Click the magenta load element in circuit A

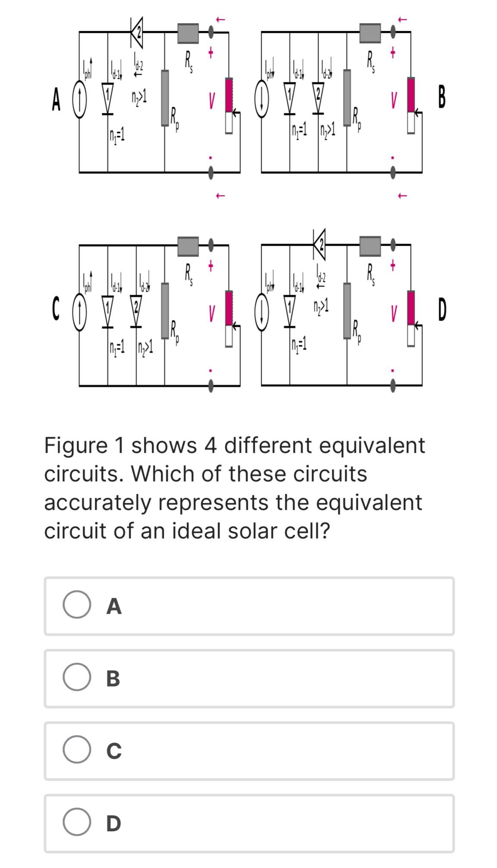tap(228, 95)
